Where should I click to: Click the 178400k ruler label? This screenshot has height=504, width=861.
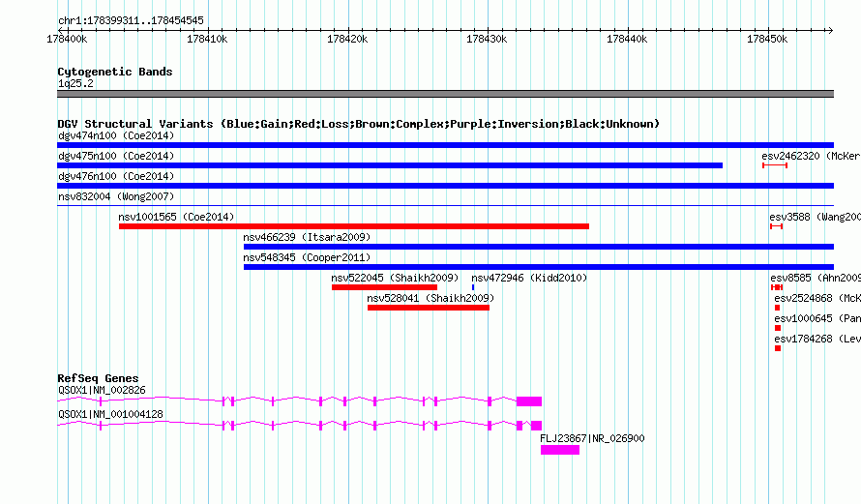[x=67, y=39]
